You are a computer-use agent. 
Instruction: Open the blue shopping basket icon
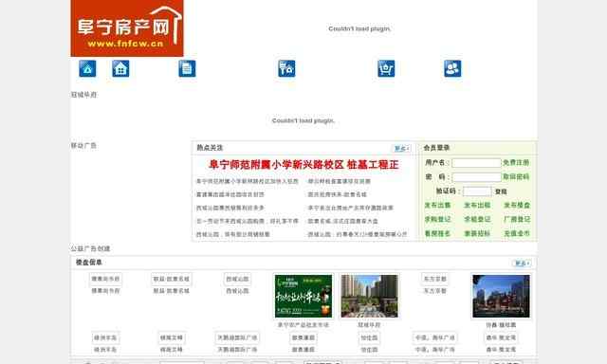386,69
